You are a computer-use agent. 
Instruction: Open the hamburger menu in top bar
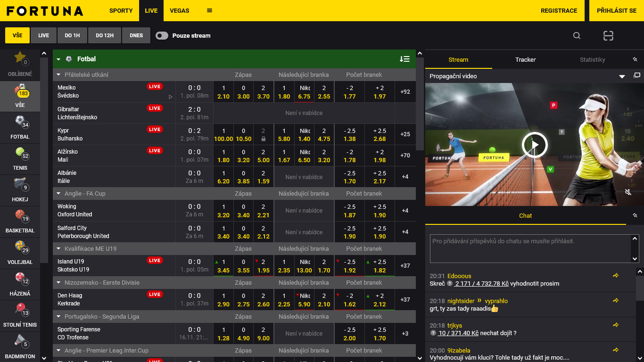[x=209, y=10]
